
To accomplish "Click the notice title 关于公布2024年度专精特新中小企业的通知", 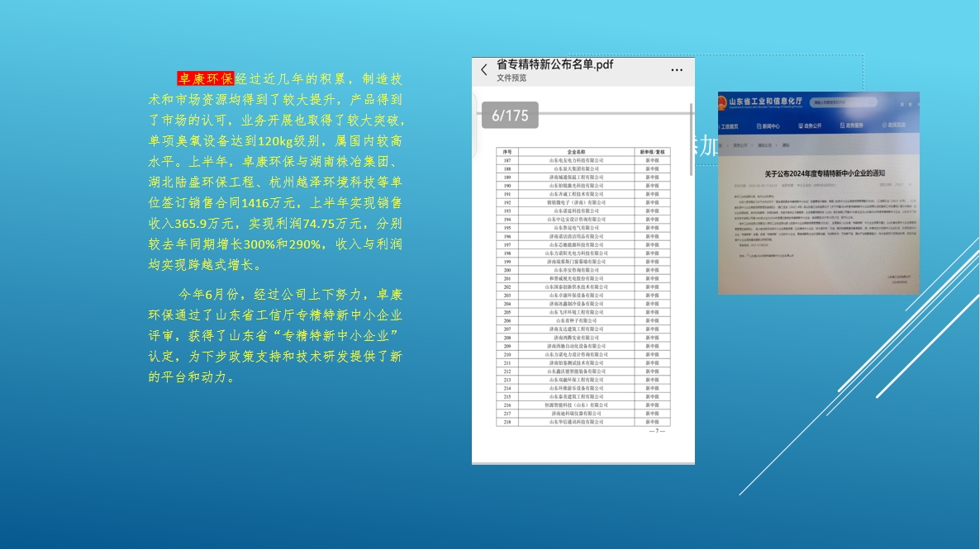I will tap(825, 173).
